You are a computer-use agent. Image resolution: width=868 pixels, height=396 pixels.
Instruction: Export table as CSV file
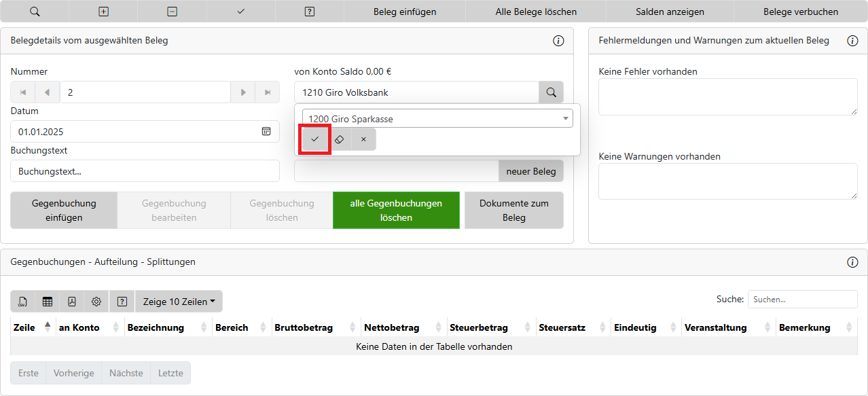[23, 302]
